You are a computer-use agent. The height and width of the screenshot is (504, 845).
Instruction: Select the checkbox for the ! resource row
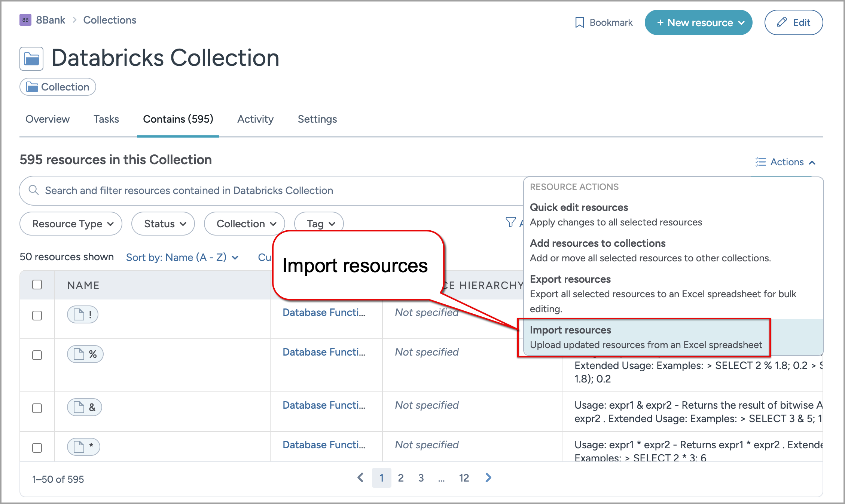pyautogui.click(x=37, y=316)
